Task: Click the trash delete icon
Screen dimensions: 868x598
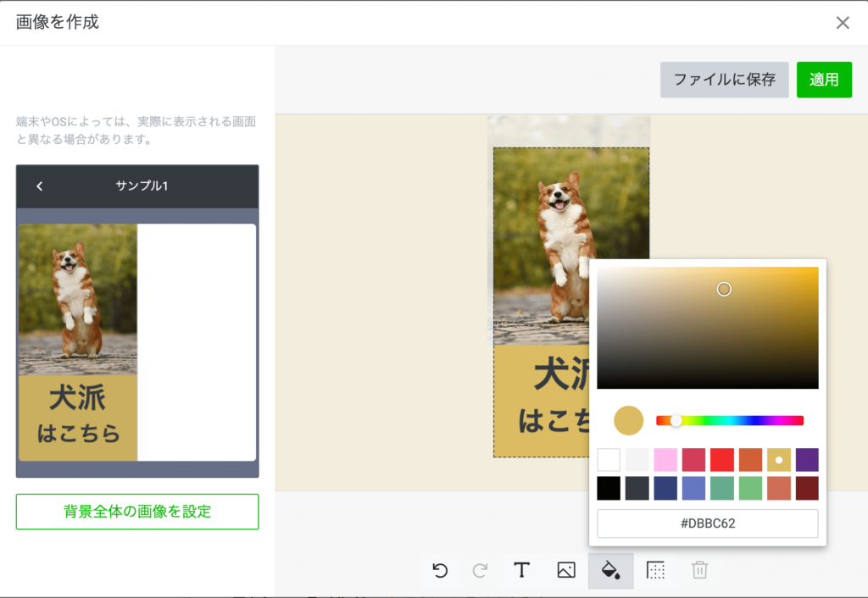Action: coord(699,570)
